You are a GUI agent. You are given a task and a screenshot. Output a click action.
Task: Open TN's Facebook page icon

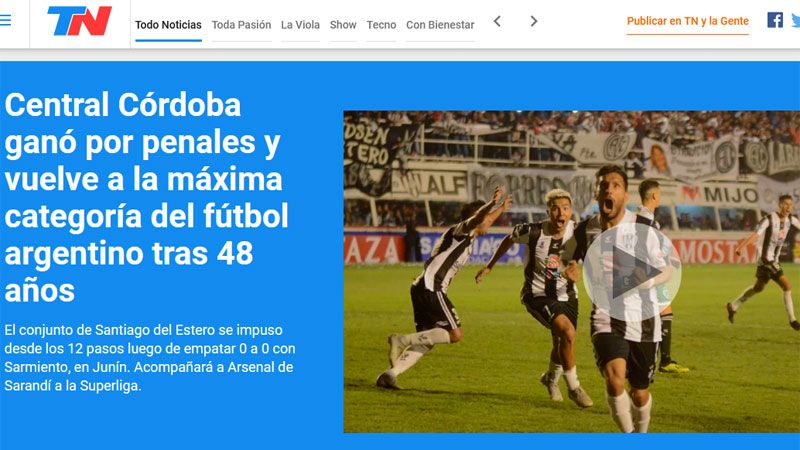(775, 20)
